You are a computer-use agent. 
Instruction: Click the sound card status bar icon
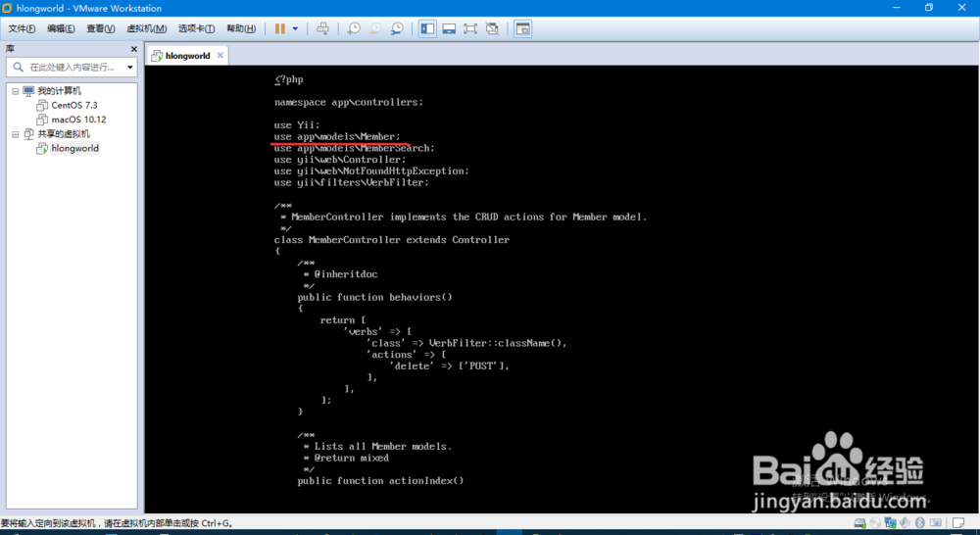(x=905, y=523)
